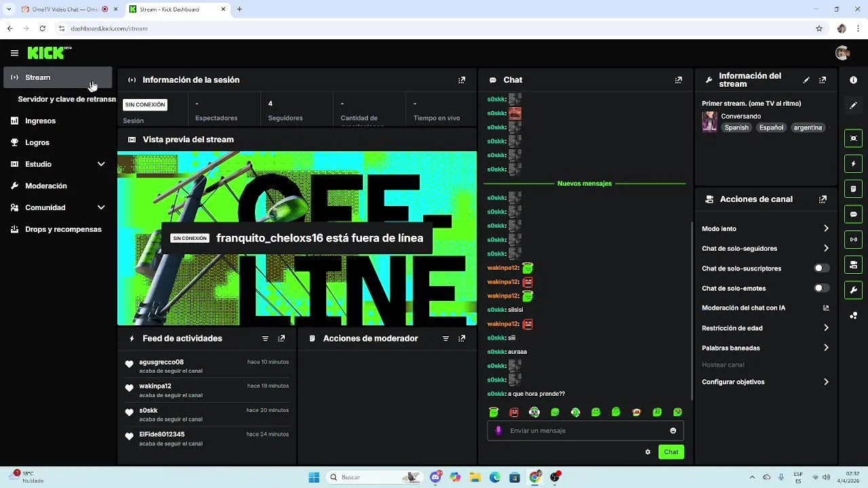
Task: Edit stream info with the pencil icon
Action: point(806,80)
